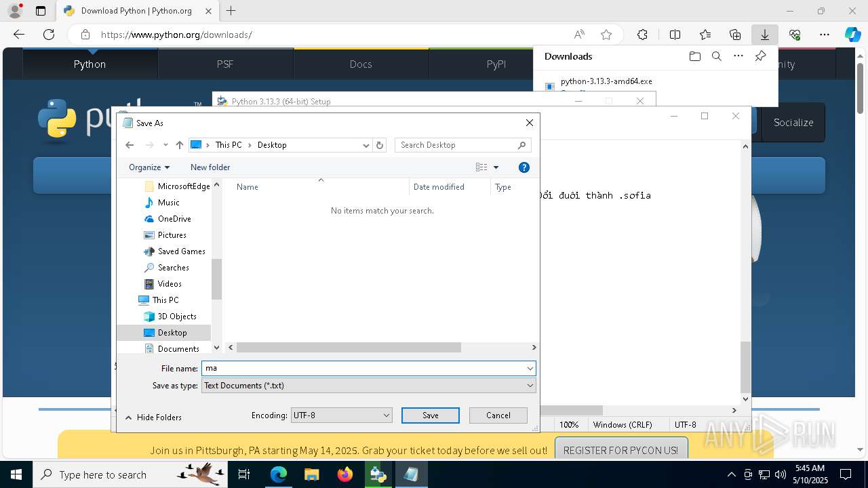868x488 pixels.
Task: Open Windows Start menu
Action: pyautogui.click(x=16, y=474)
